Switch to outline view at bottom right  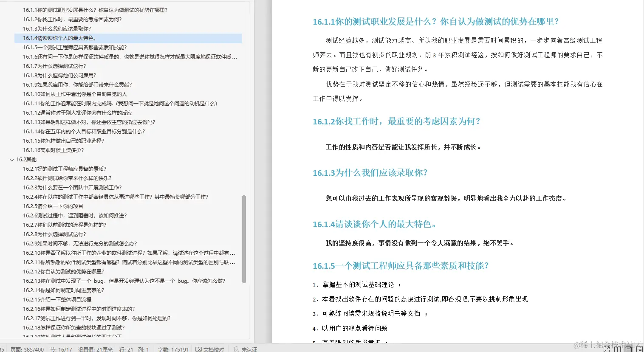coord(640,349)
